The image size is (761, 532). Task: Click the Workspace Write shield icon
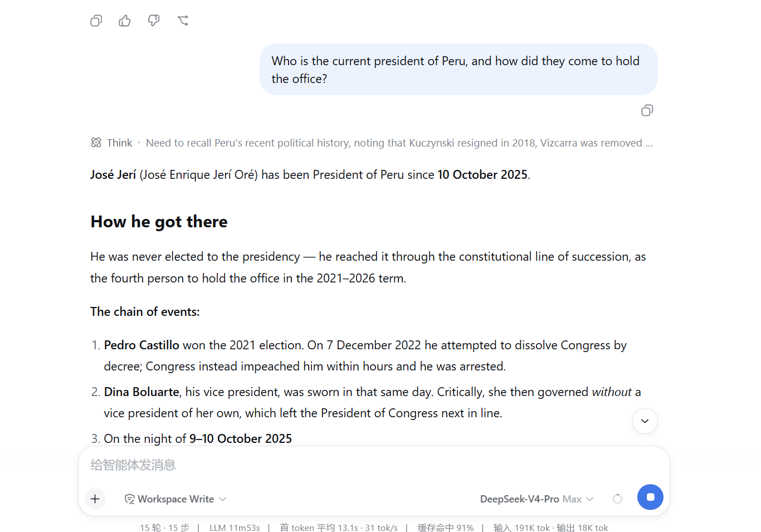tap(129, 499)
